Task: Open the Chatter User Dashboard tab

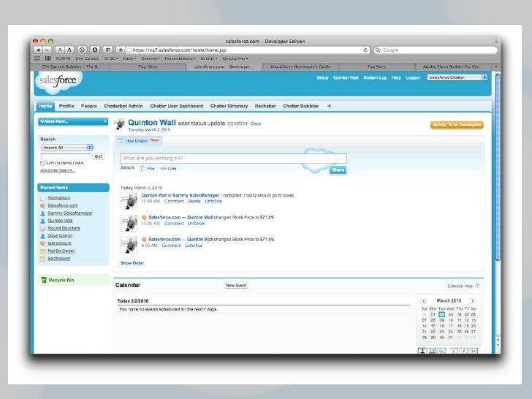Action: click(177, 106)
